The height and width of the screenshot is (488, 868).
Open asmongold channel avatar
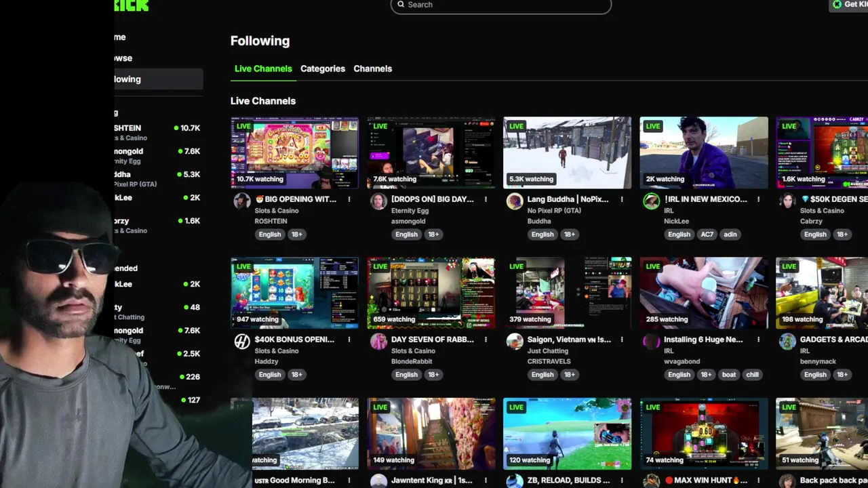(x=378, y=201)
